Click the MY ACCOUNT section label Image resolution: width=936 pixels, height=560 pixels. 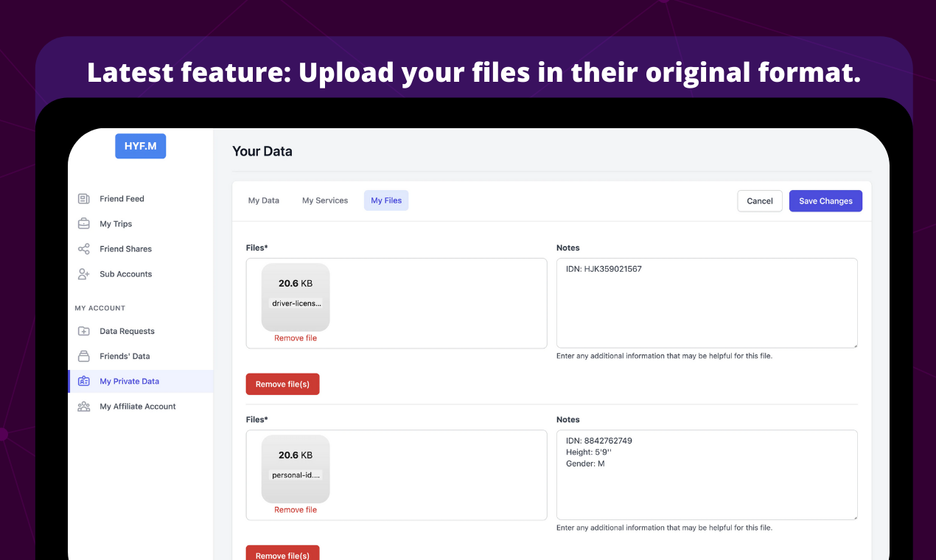[x=100, y=308]
